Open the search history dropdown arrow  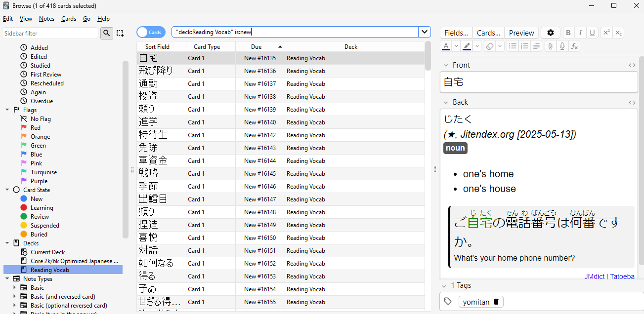point(425,32)
